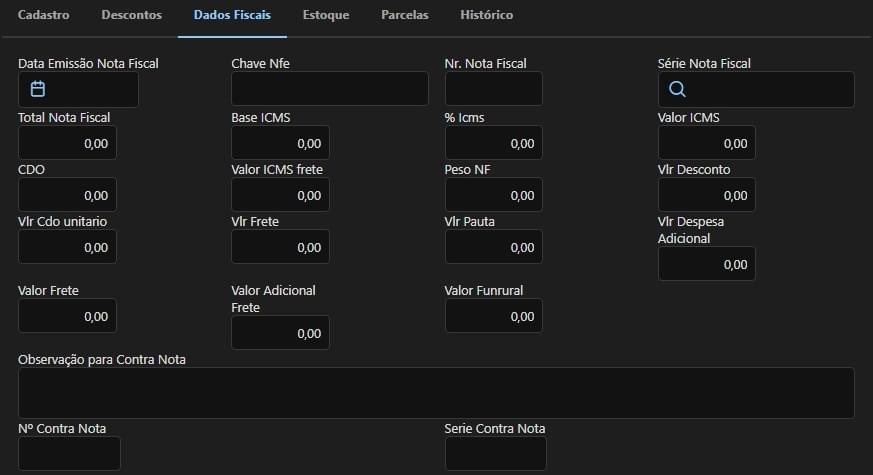Open the calendar icon for Data Emissão
Viewport: 873px width, 475px height.
coord(38,89)
